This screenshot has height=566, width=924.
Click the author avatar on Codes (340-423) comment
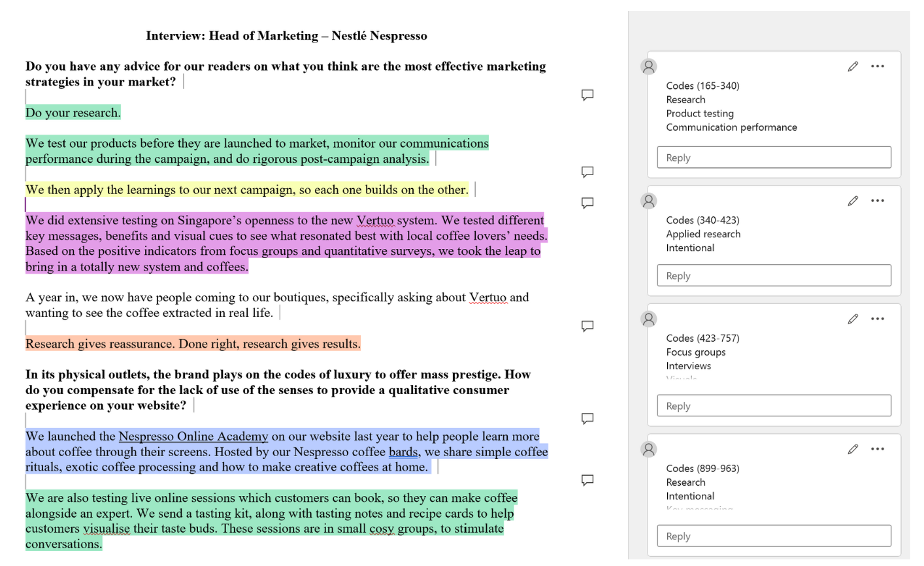649,201
